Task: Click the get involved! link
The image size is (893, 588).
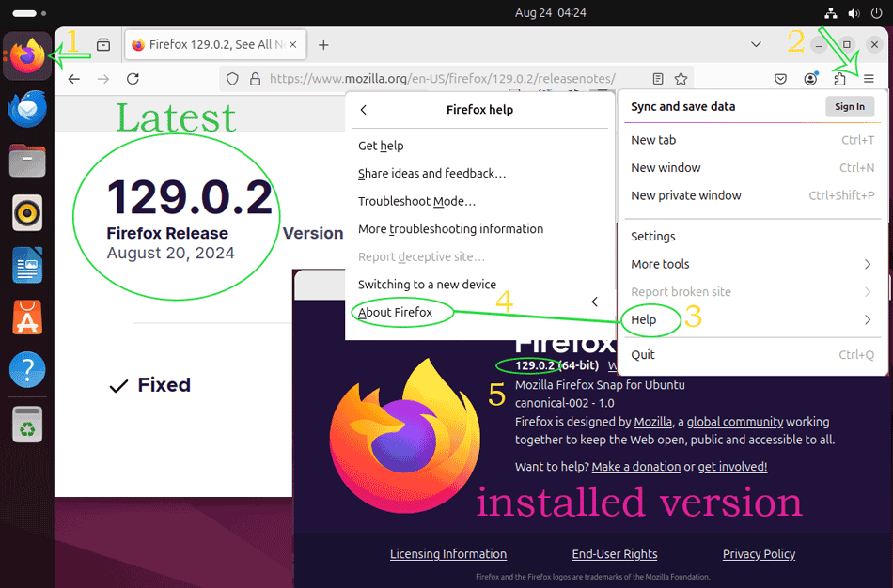Action: click(732, 467)
